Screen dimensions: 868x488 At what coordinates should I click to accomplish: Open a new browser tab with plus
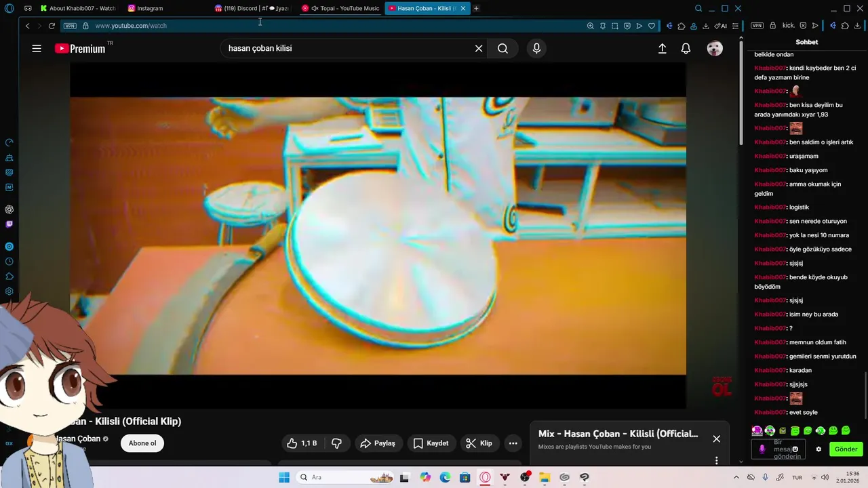(476, 8)
